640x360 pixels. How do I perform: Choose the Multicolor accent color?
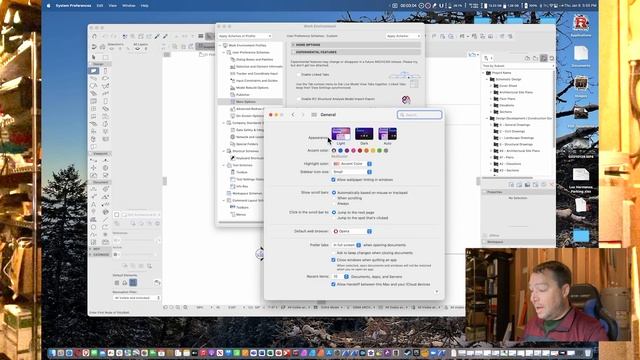coord(334,151)
